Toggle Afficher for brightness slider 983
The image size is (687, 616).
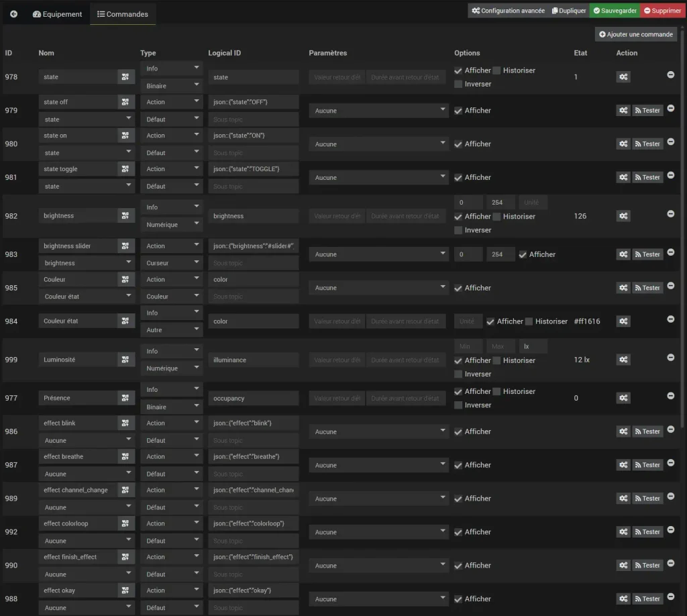[x=523, y=254]
